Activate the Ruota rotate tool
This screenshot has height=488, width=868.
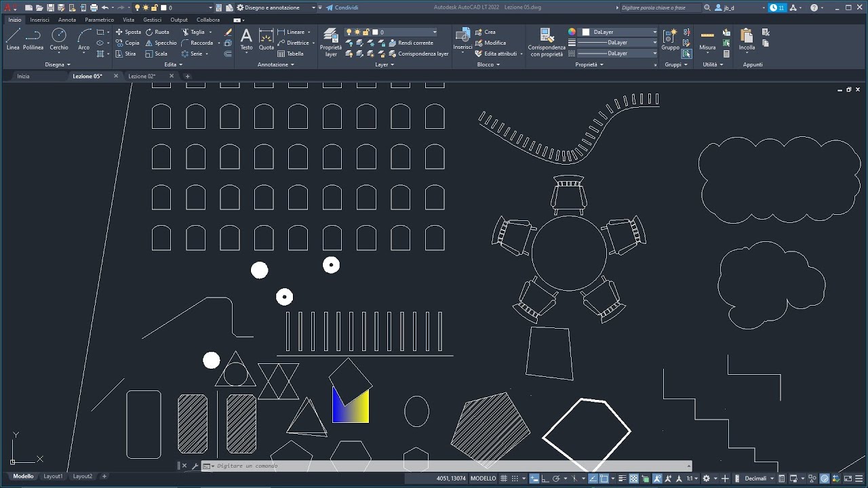click(157, 32)
